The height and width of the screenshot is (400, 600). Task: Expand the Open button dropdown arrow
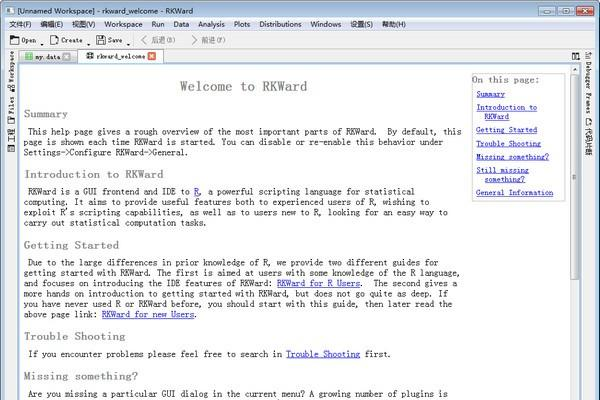[42, 44]
